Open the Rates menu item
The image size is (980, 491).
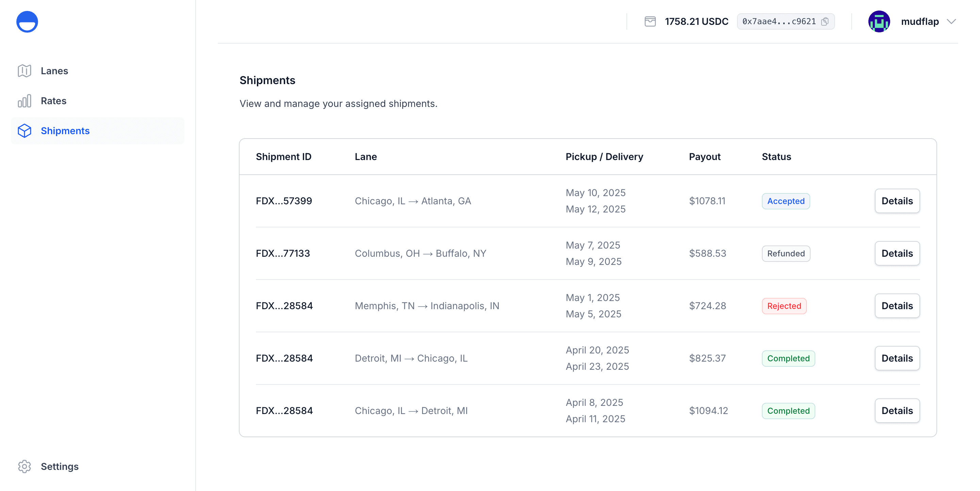pos(54,101)
